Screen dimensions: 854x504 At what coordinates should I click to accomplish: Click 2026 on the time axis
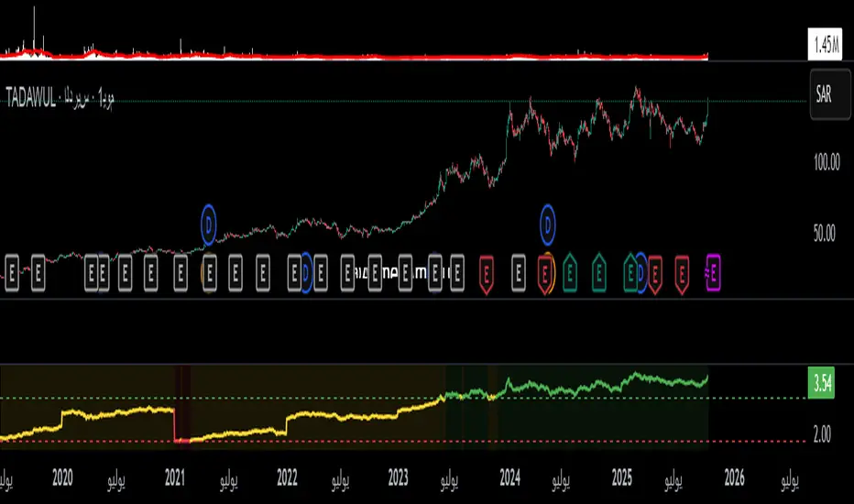pos(734,477)
